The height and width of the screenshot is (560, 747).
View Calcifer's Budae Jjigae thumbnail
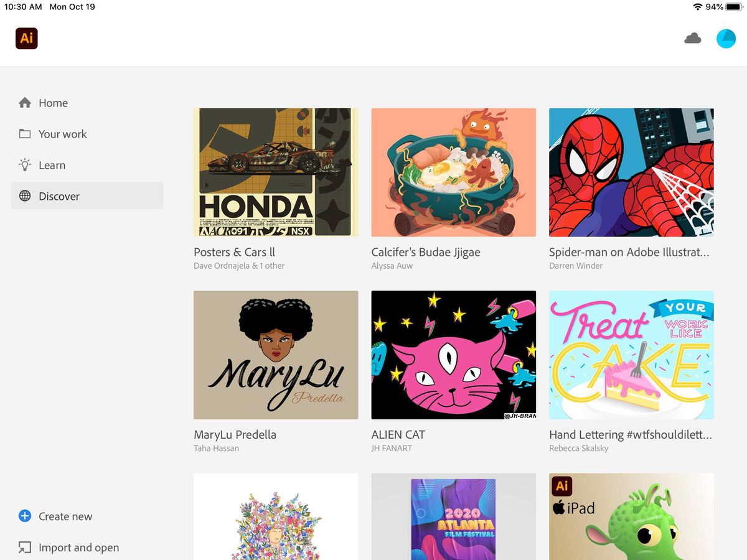click(x=453, y=172)
